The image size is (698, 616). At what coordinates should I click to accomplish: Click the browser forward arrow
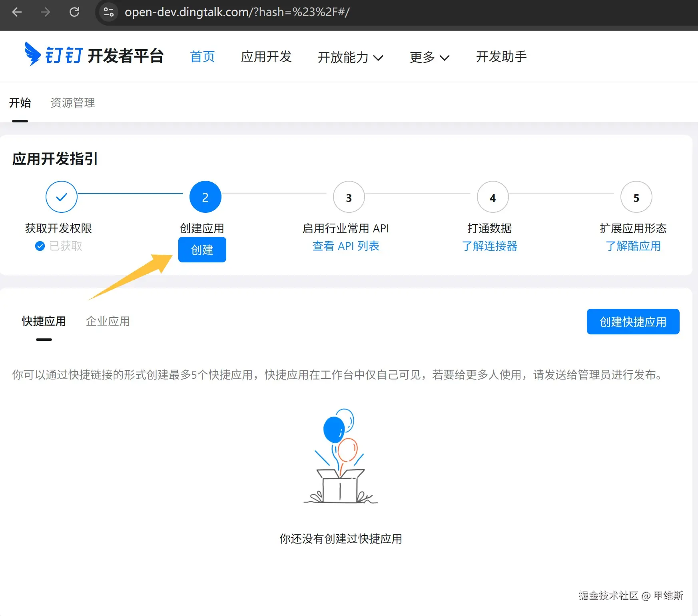click(x=45, y=12)
